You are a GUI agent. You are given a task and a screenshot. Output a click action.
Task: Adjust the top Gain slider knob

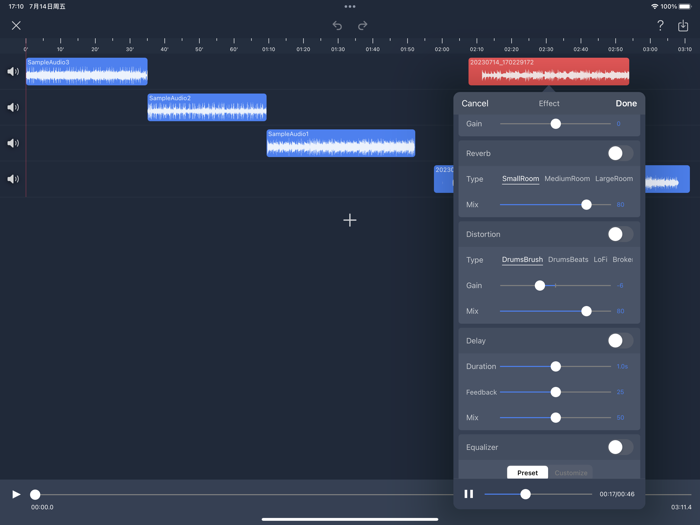(x=555, y=124)
